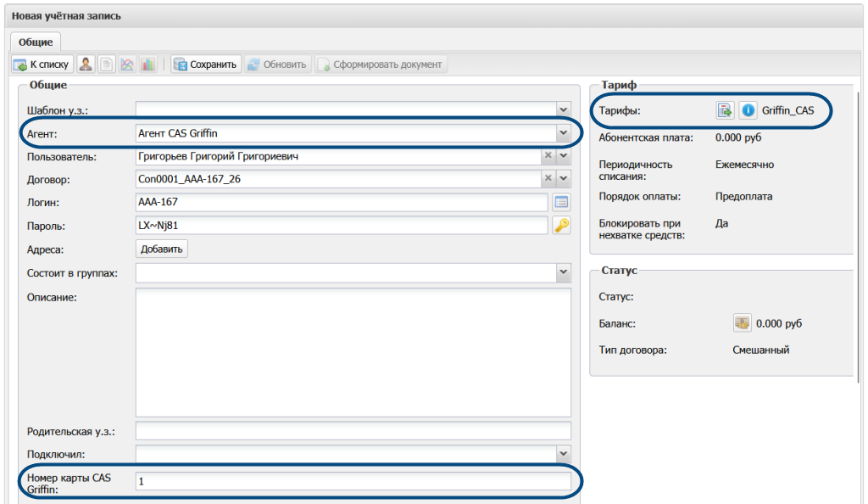The height and width of the screenshot is (504, 868).
Task: Focus the Пароль input field
Action: click(342, 226)
